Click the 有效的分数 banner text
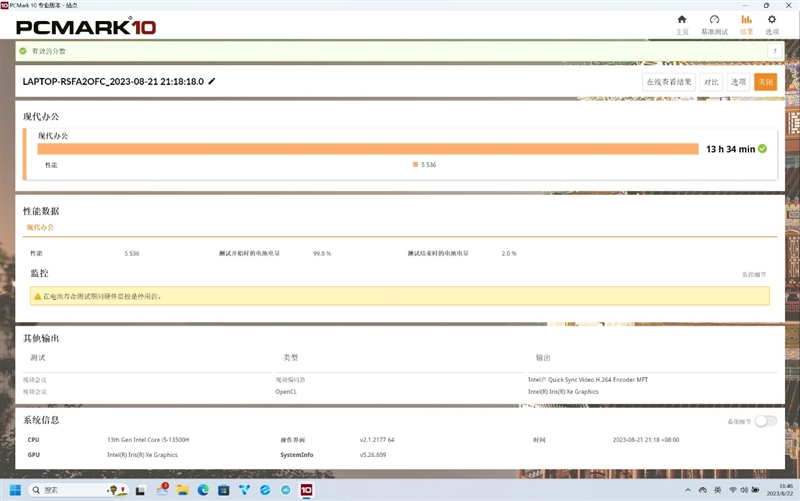 point(48,51)
